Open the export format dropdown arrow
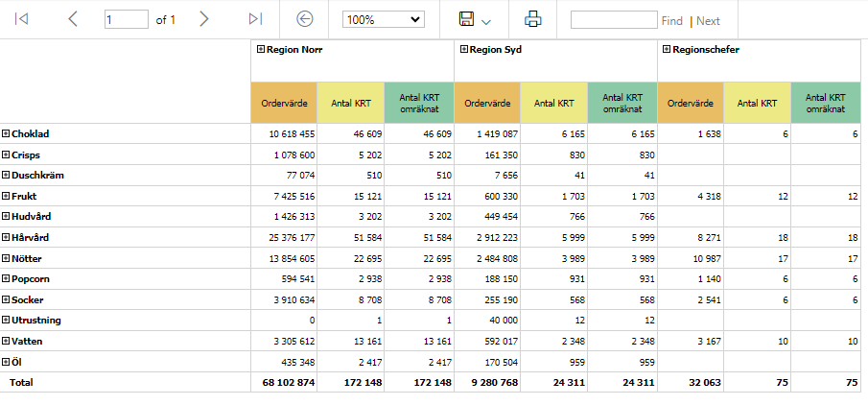The height and width of the screenshot is (405, 868). pos(486,22)
